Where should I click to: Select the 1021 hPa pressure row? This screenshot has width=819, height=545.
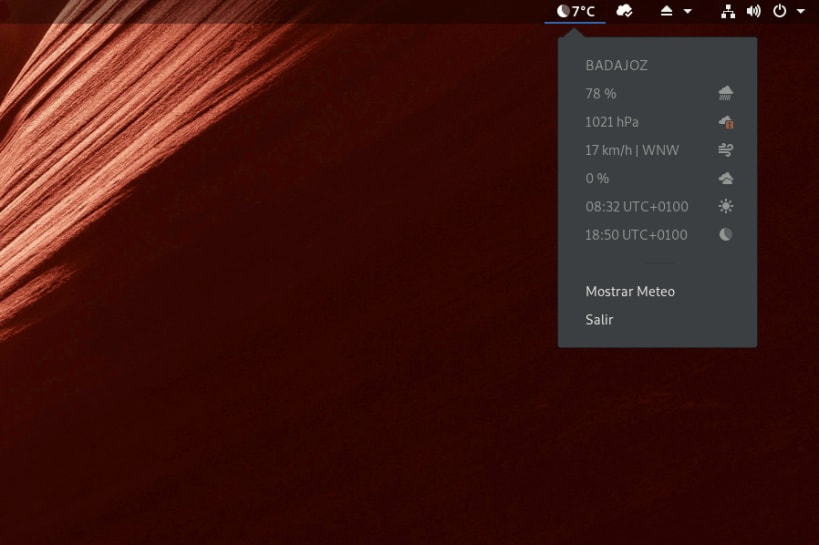[x=658, y=122]
